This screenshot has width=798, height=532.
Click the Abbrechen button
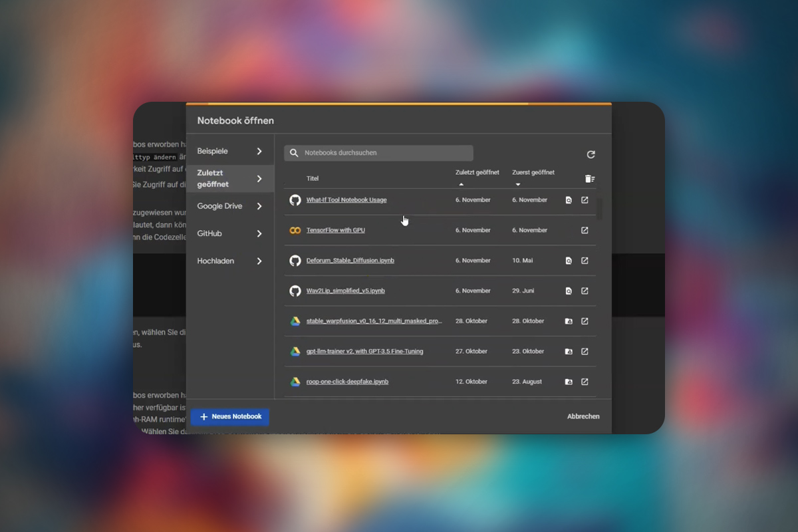tap(583, 416)
